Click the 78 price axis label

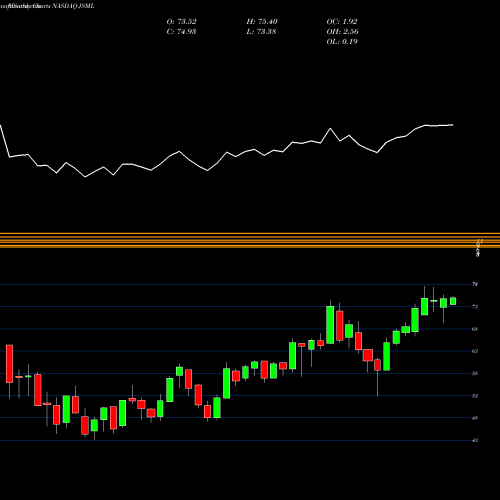click(x=475, y=284)
